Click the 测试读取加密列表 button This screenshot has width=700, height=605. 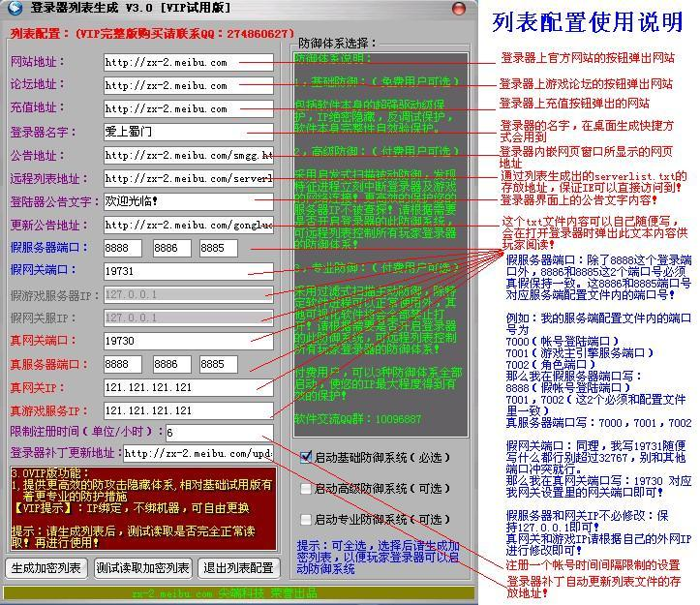point(143,568)
